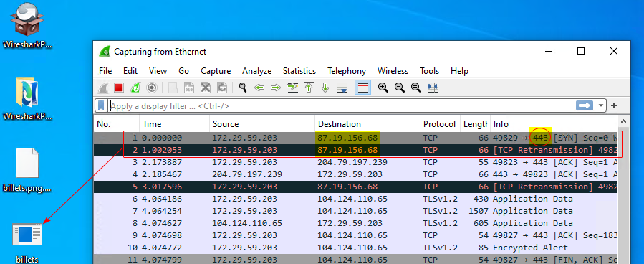Apply display filter arrow button
The image size is (644, 264).
pos(585,105)
